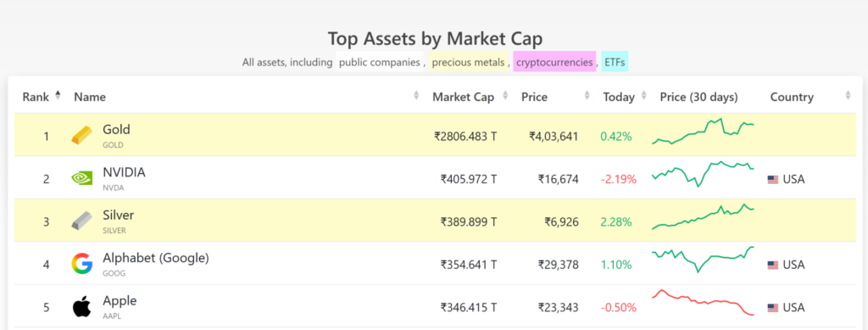Click Apple red 30-day price chart
The height and width of the screenshot is (330, 868).
[703, 302]
